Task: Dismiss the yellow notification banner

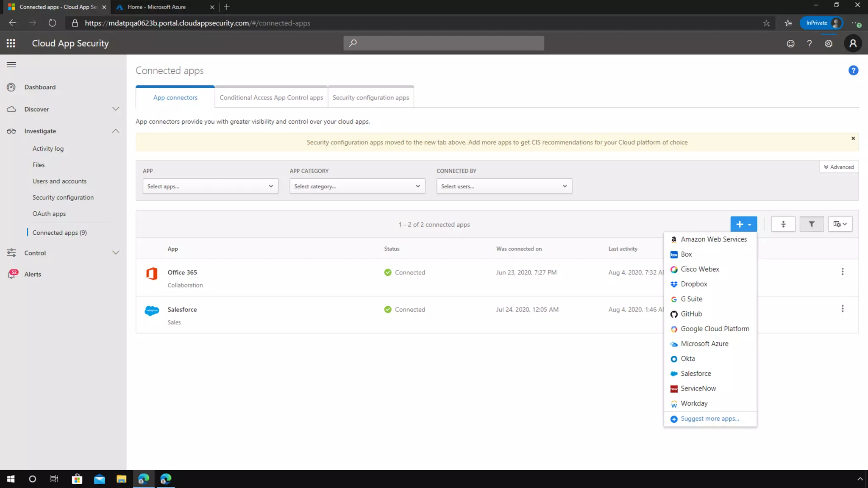Action: pyautogui.click(x=853, y=139)
